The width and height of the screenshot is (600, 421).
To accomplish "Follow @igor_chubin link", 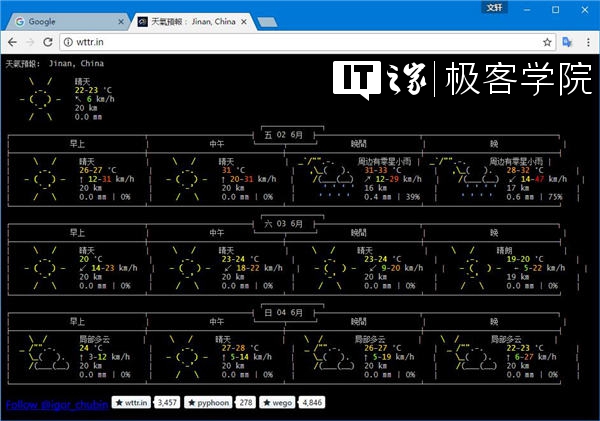I will coord(57,404).
